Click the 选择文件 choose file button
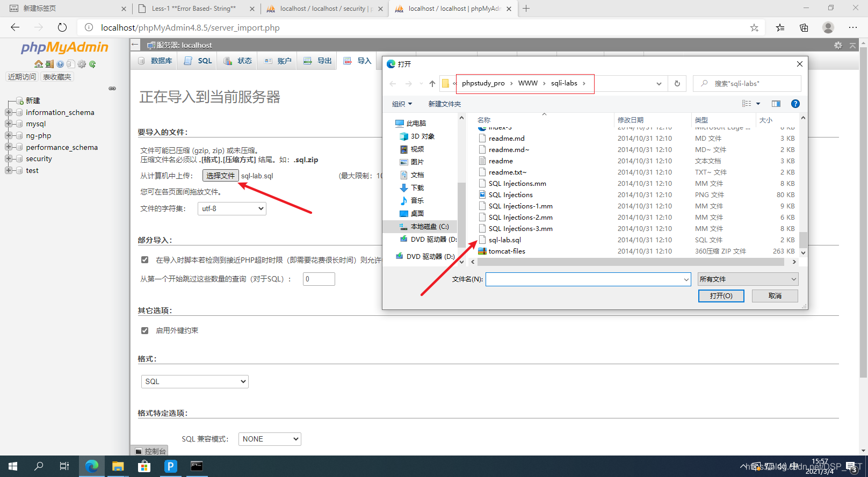 [220, 176]
